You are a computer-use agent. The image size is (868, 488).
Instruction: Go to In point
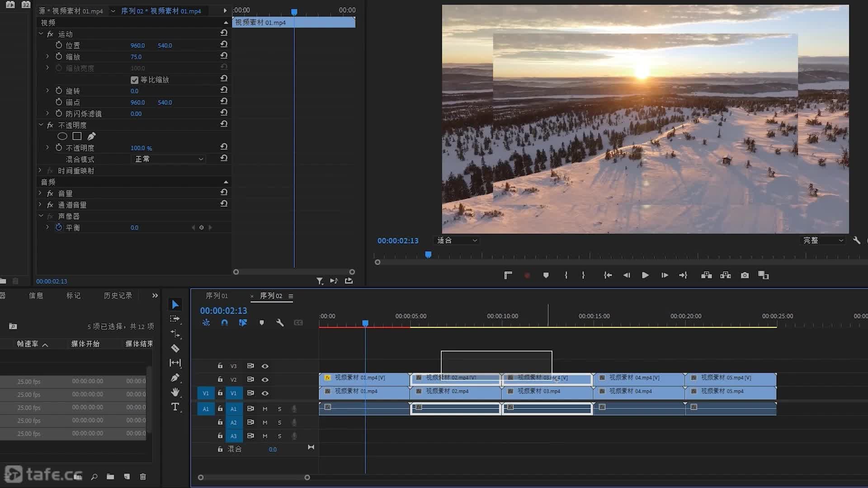[608, 275]
